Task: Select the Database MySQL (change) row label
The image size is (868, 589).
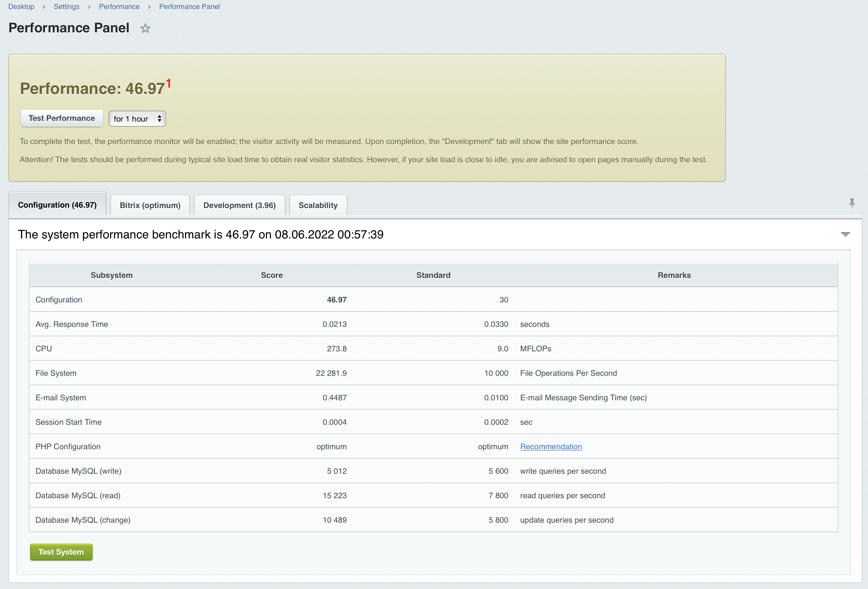Action: pyautogui.click(x=83, y=520)
